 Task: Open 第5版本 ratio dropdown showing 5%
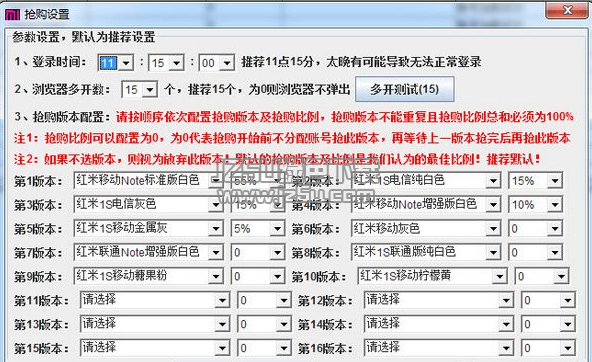tap(258, 228)
